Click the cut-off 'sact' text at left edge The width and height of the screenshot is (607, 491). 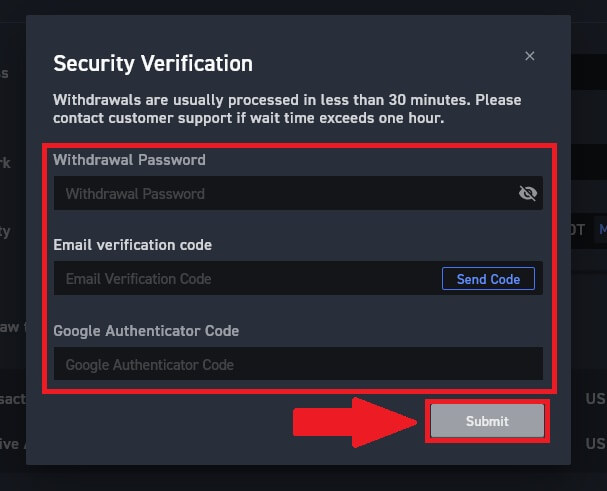10,399
